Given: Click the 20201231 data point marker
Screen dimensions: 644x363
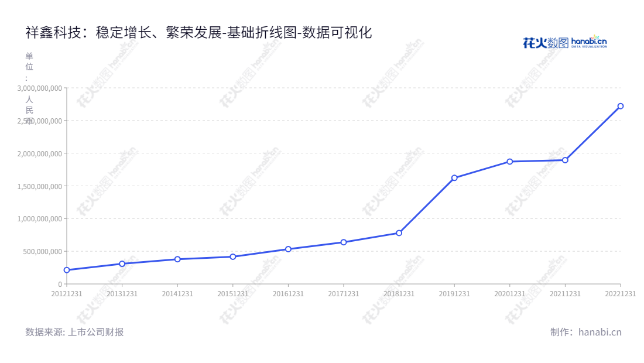Looking at the screenshot, I should (x=510, y=162).
